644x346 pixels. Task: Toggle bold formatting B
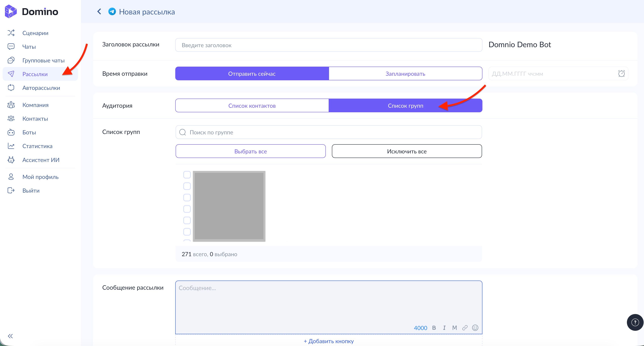(434, 328)
